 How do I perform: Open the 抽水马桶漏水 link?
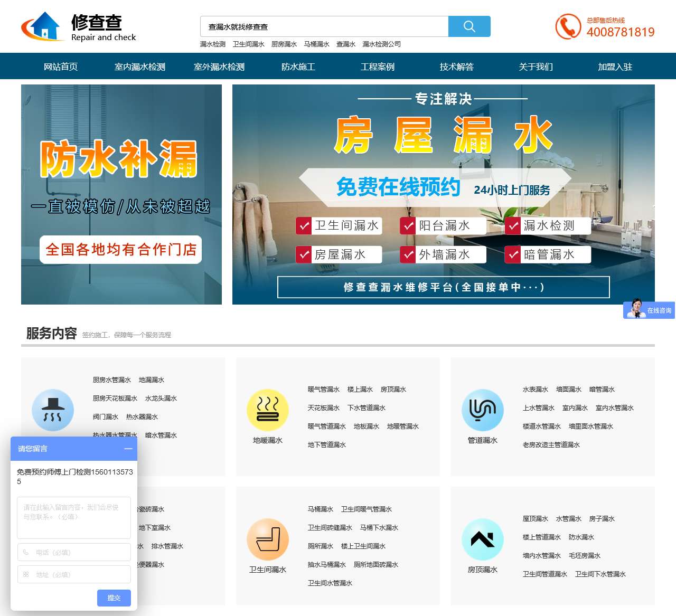coord(327,565)
